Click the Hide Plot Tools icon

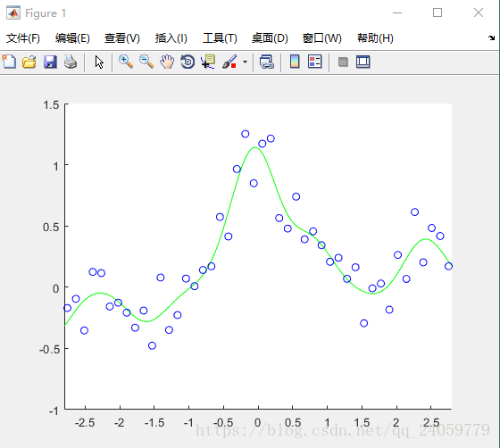343,62
